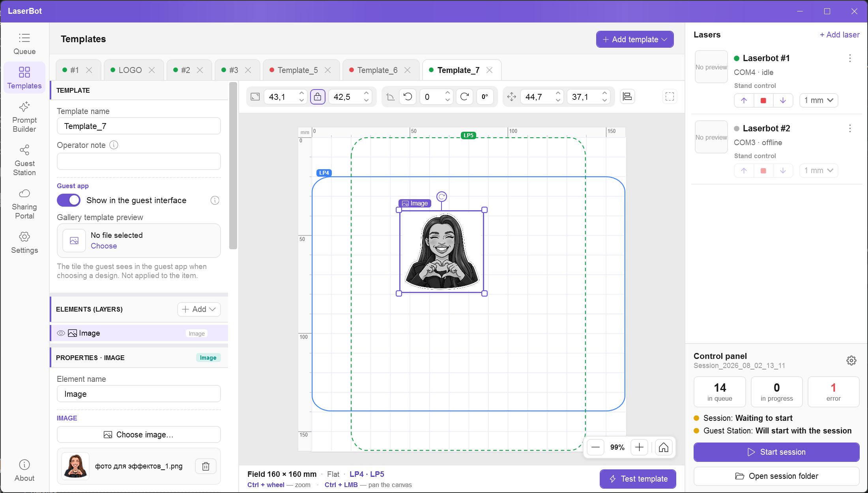868x493 pixels.
Task: Stop Laserbot #1 stand movement
Action: pos(763,100)
